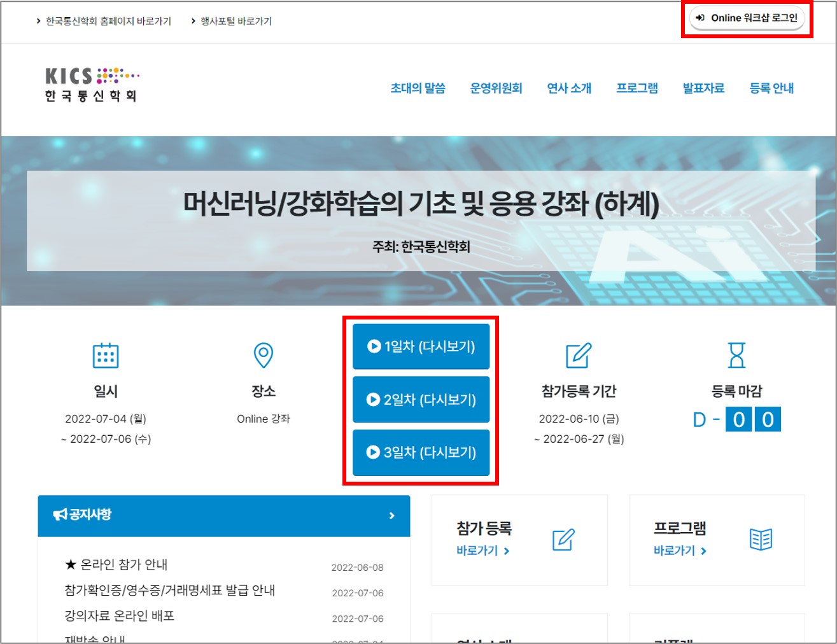837x644 pixels.
Task: Click the location pin icon above 장소
Action: click(263, 355)
